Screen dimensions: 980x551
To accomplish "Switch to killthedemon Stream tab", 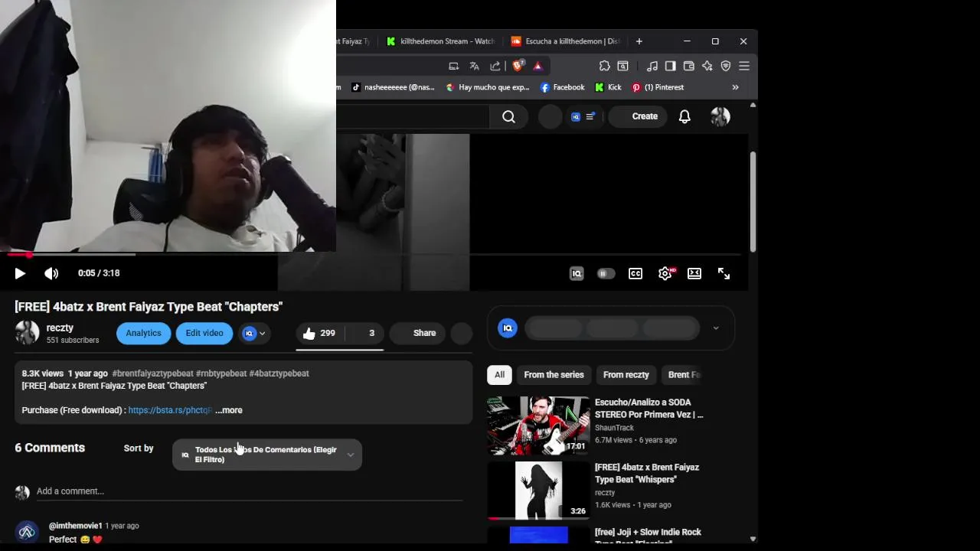I will 440,41.
